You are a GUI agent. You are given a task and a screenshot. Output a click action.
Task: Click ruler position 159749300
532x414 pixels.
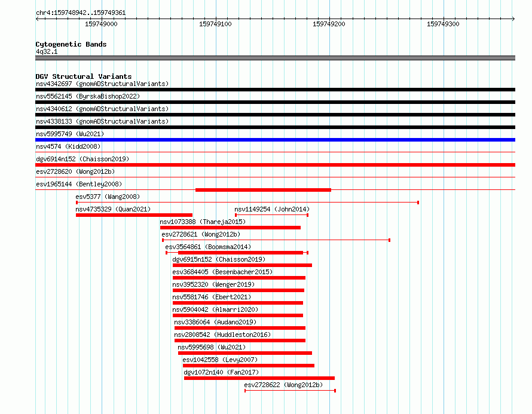tap(443, 24)
